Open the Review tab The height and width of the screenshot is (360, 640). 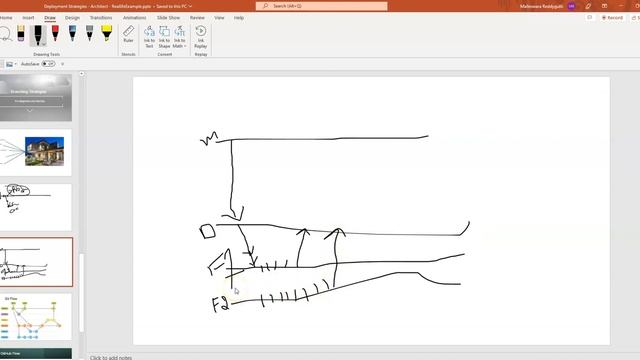tap(197, 18)
